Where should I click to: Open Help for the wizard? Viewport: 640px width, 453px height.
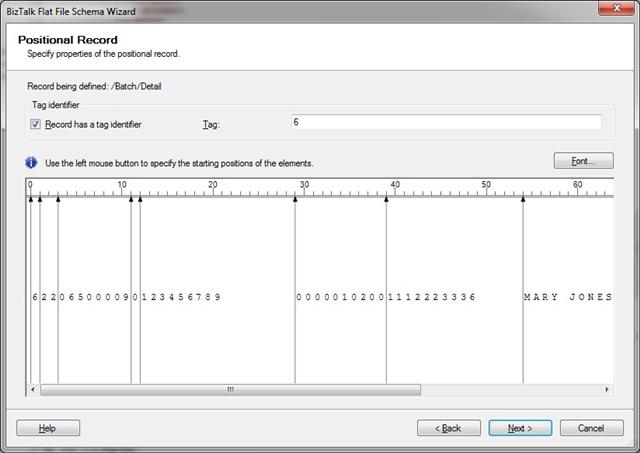[48, 428]
